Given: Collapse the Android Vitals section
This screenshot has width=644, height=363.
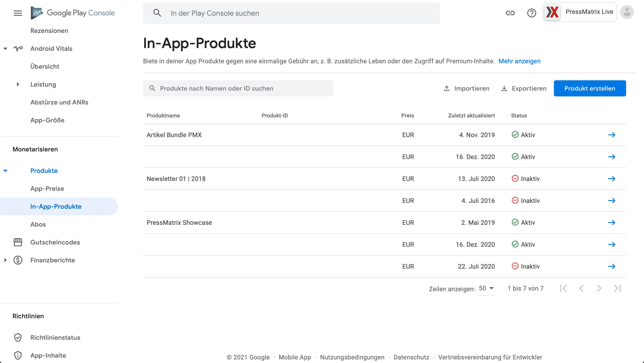Looking at the screenshot, I should click(5, 49).
